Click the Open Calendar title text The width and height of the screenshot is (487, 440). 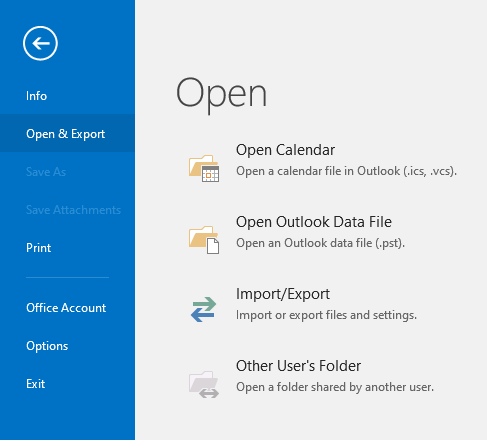285,150
